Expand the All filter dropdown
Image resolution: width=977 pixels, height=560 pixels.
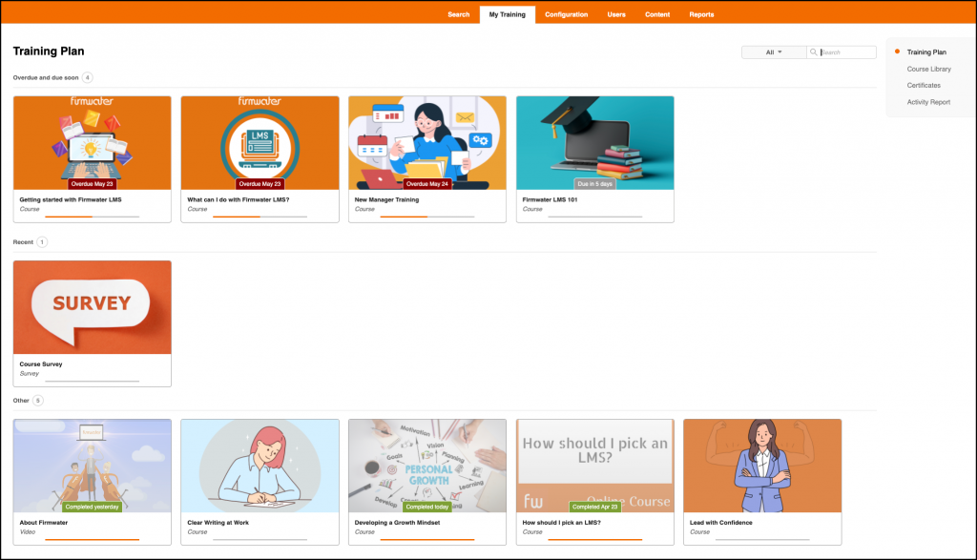[774, 52]
